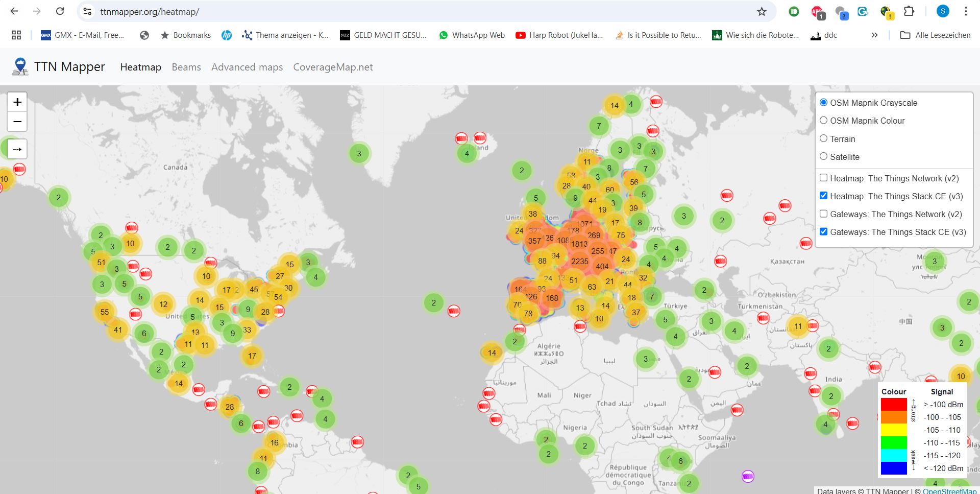This screenshot has width=980, height=494.
Task: Select OSM Mapnik Colour base layer
Action: (x=823, y=120)
